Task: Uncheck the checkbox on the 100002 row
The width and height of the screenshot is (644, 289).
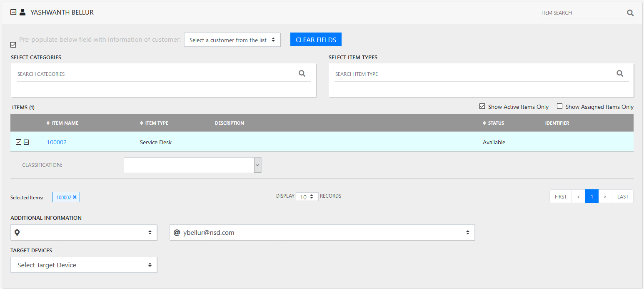Action: [18, 142]
